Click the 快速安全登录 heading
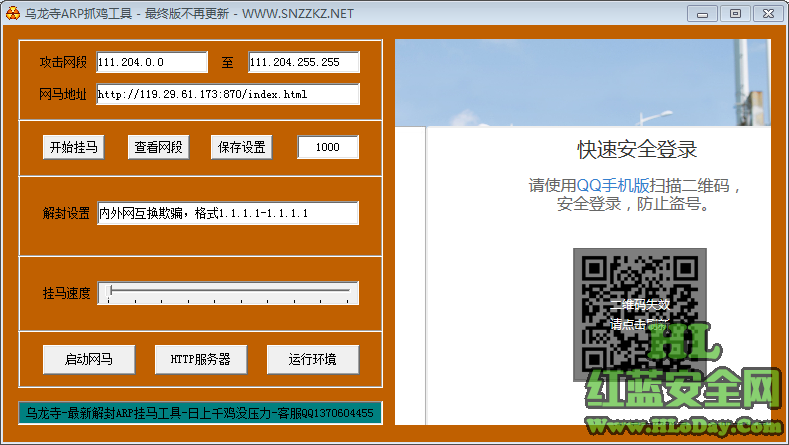789x445 pixels. pyautogui.click(x=637, y=149)
